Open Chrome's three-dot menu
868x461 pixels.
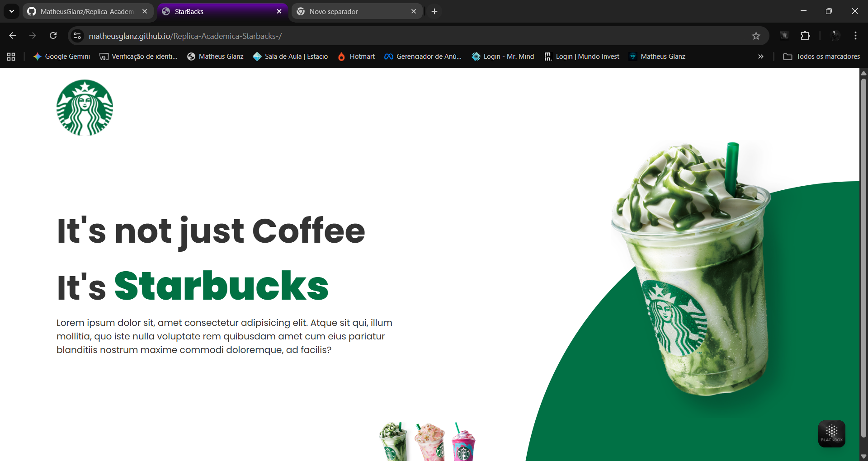tap(855, 36)
